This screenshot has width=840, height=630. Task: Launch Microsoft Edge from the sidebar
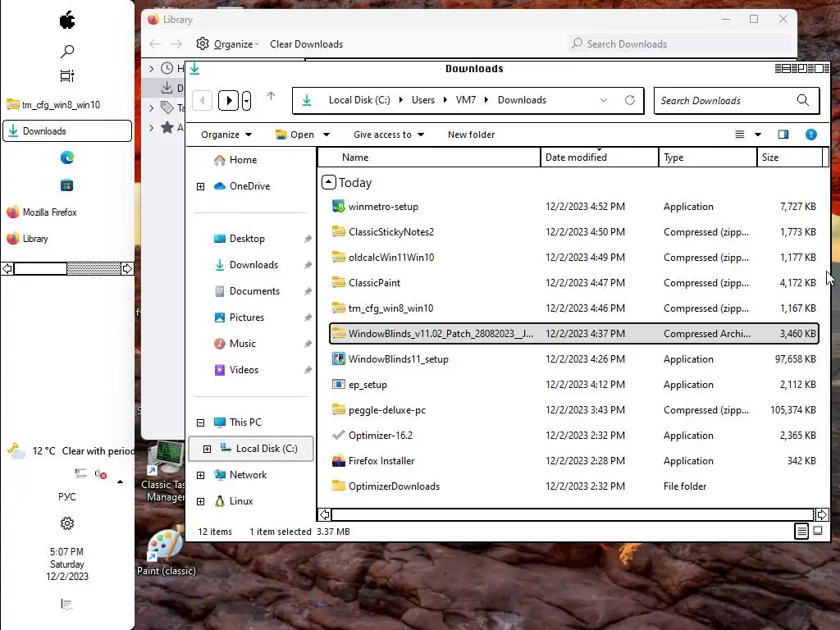point(67,157)
